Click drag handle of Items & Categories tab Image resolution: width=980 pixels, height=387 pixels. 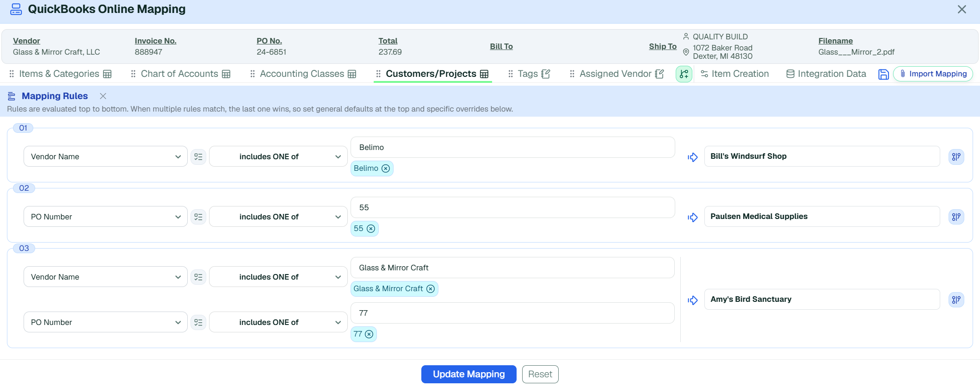click(12, 74)
